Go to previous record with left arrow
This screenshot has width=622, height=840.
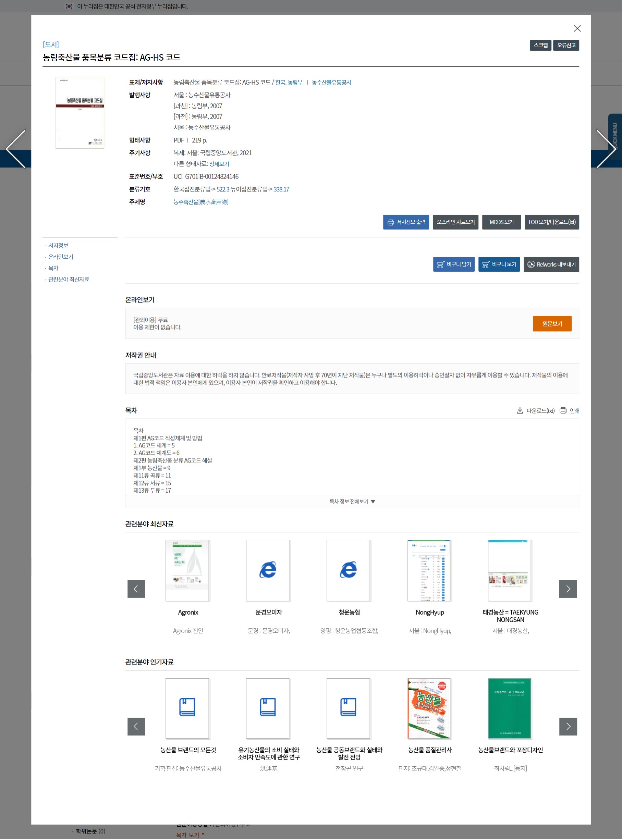[x=16, y=149]
